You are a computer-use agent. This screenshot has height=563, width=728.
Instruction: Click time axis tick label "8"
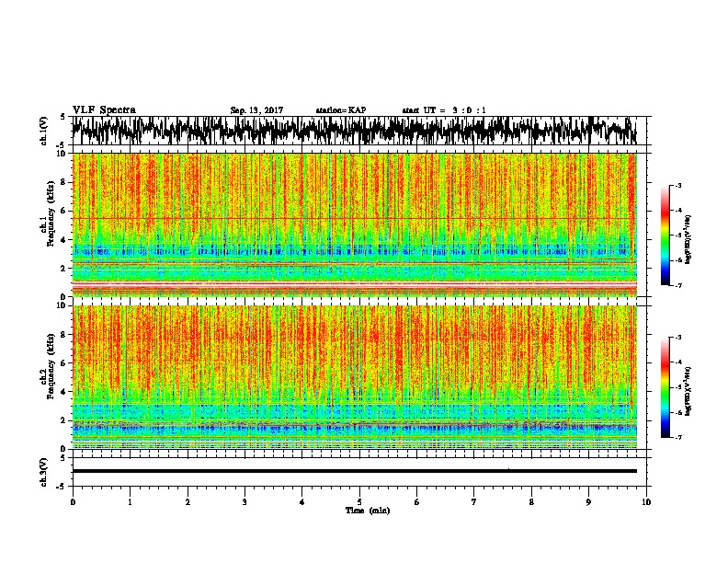point(531,502)
